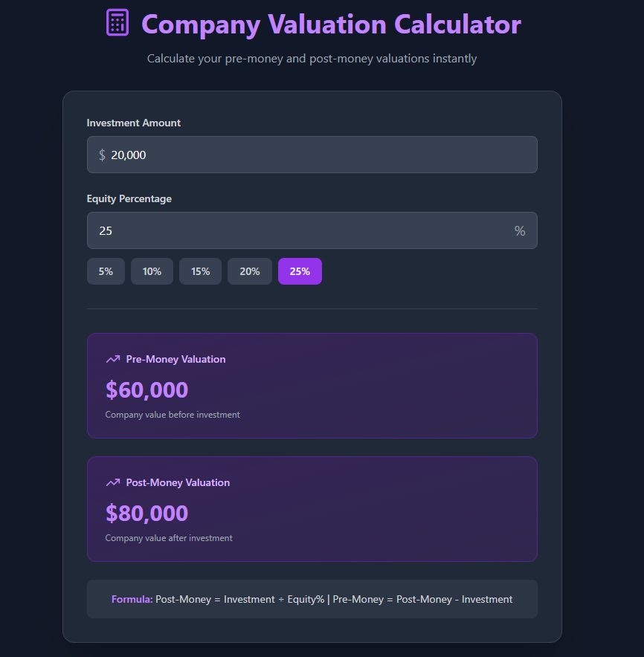Click the Company Valuation Calculator heading
The width and height of the screenshot is (644, 657).
pyautogui.click(x=331, y=25)
